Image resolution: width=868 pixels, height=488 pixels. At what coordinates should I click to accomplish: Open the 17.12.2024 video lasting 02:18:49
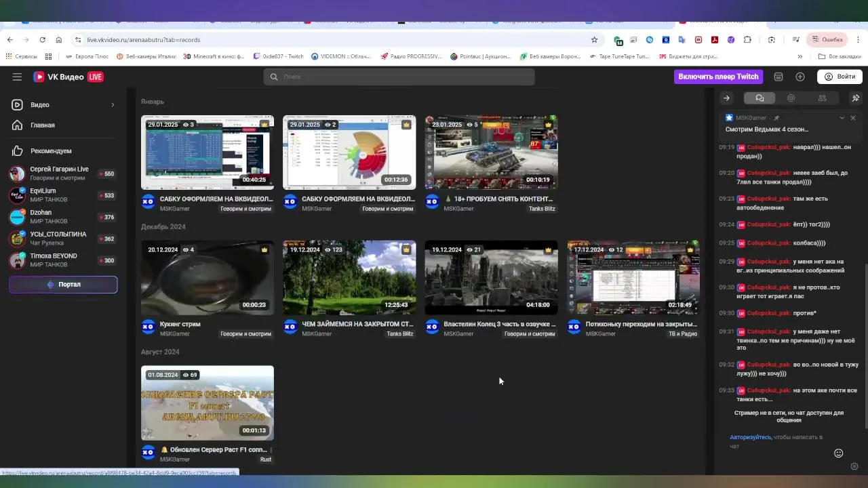pyautogui.click(x=633, y=278)
